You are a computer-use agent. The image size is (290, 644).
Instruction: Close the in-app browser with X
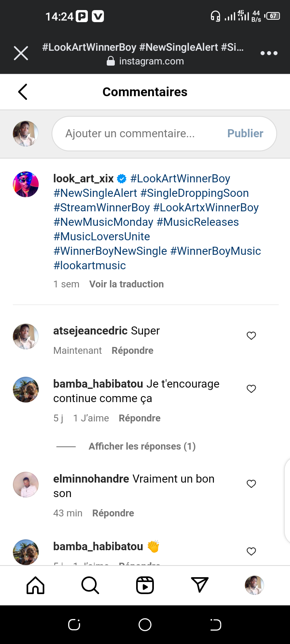click(x=21, y=53)
